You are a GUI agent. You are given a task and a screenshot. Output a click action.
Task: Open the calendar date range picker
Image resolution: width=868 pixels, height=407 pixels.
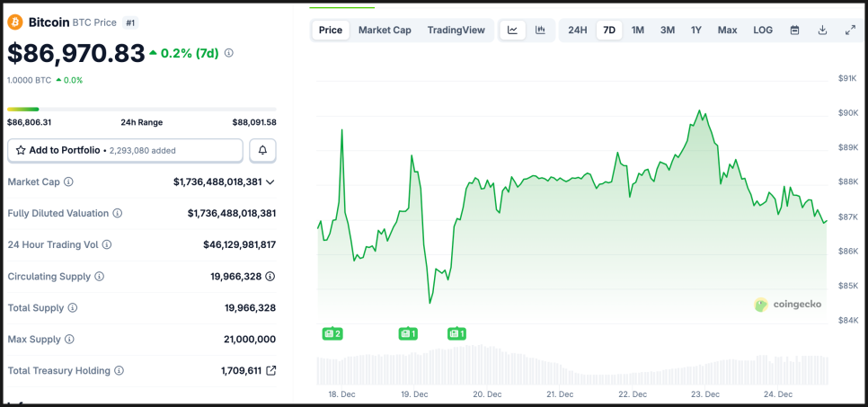794,30
